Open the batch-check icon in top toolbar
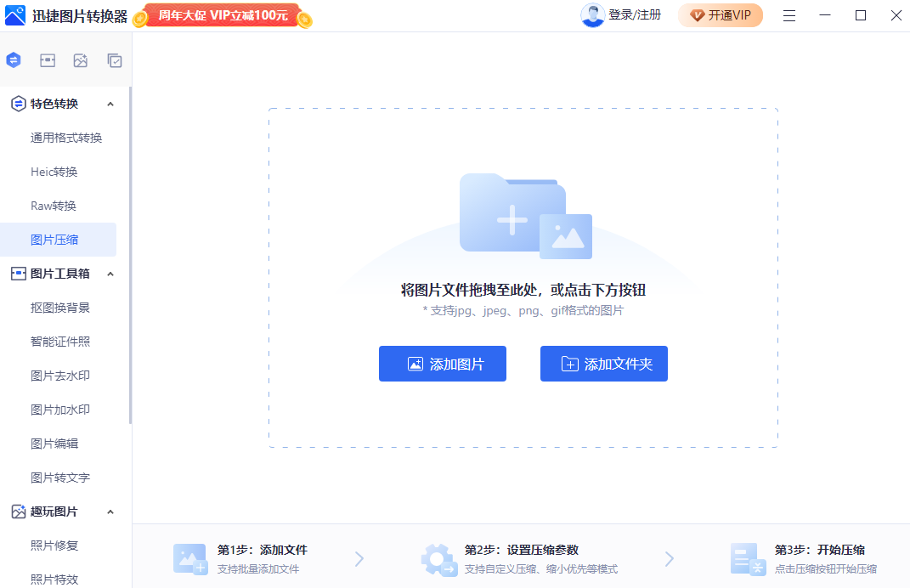The height and width of the screenshot is (588, 910). (115, 60)
